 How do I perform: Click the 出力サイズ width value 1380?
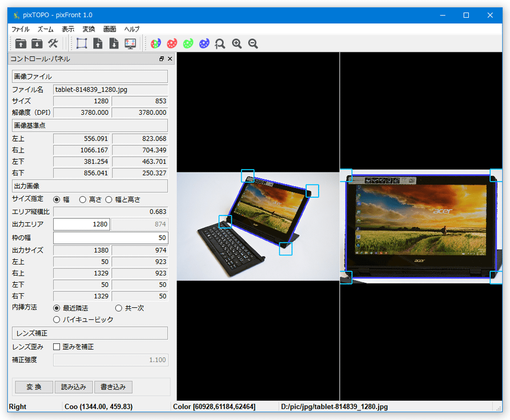[x=82, y=250]
